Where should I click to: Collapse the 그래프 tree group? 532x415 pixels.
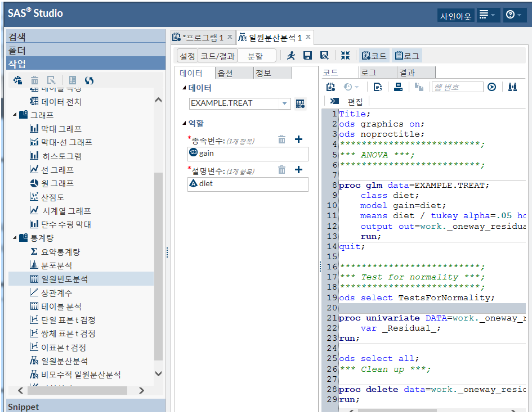(15, 115)
